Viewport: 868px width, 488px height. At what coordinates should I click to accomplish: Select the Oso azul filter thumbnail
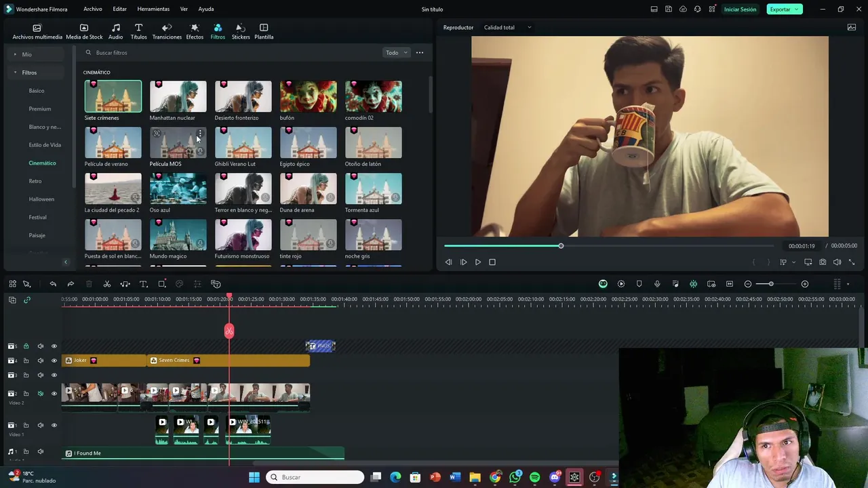[178, 188]
